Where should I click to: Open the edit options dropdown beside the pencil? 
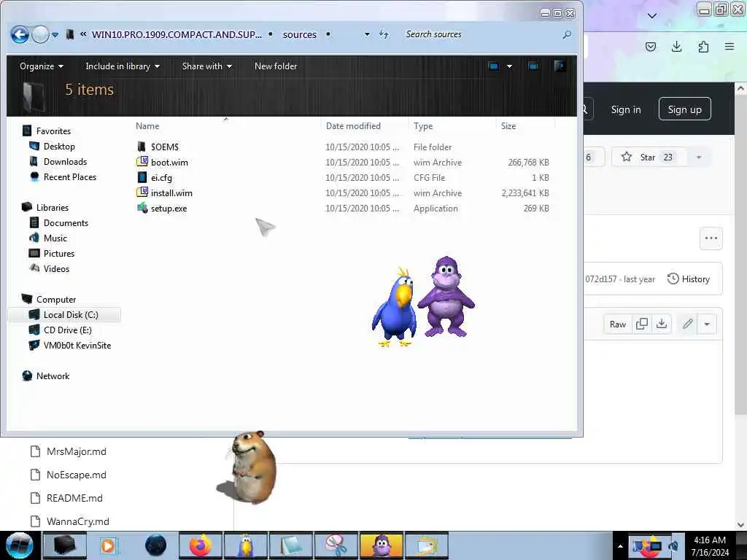click(707, 324)
